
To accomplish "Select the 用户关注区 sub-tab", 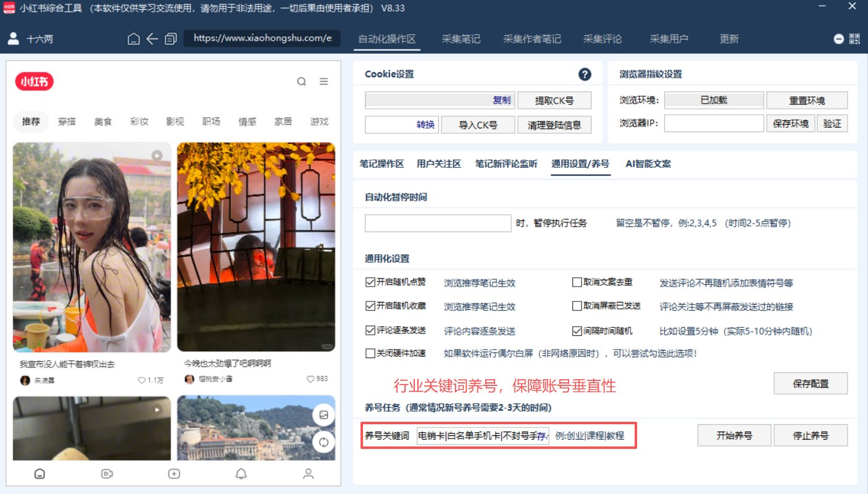I will (439, 164).
